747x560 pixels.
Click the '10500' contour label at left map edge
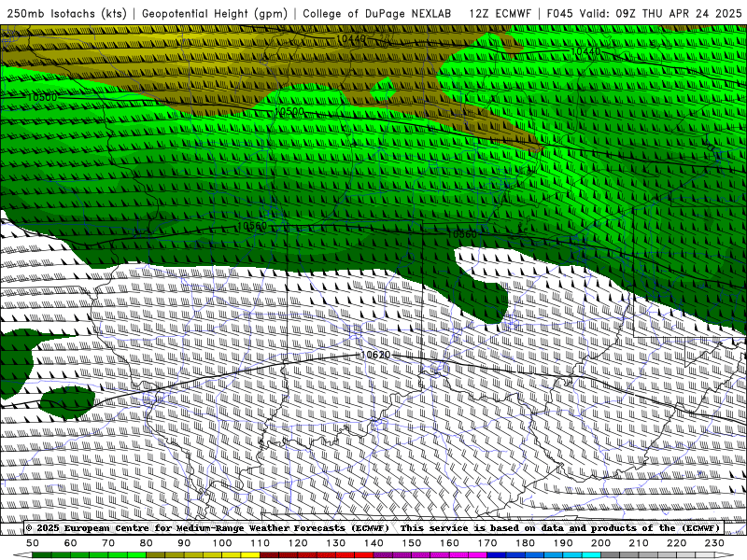point(42,98)
